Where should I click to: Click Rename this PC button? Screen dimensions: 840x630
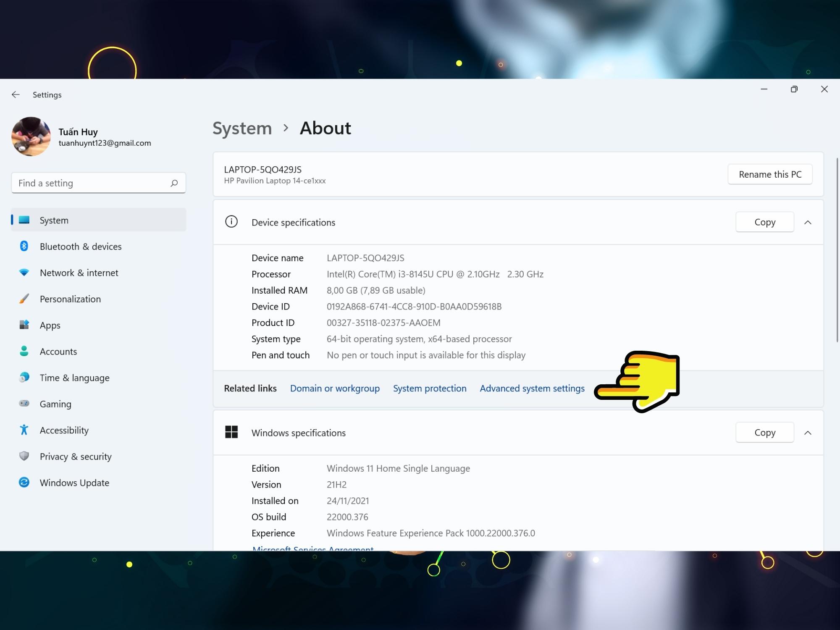click(x=770, y=174)
